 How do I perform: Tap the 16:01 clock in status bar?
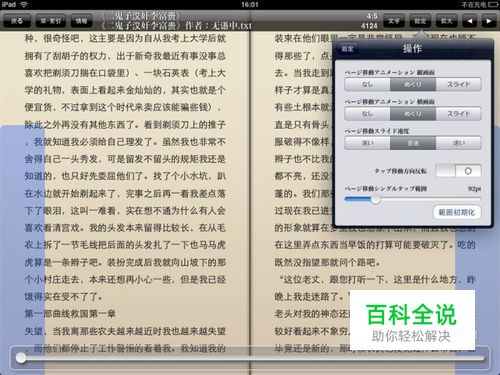[250, 4]
